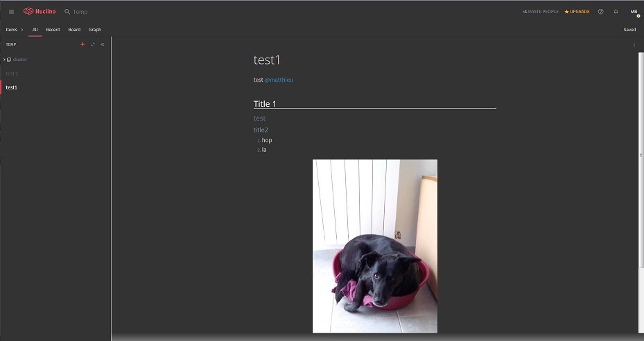Switch to the Graph view tab
This screenshot has width=644, height=341.
(x=95, y=30)
